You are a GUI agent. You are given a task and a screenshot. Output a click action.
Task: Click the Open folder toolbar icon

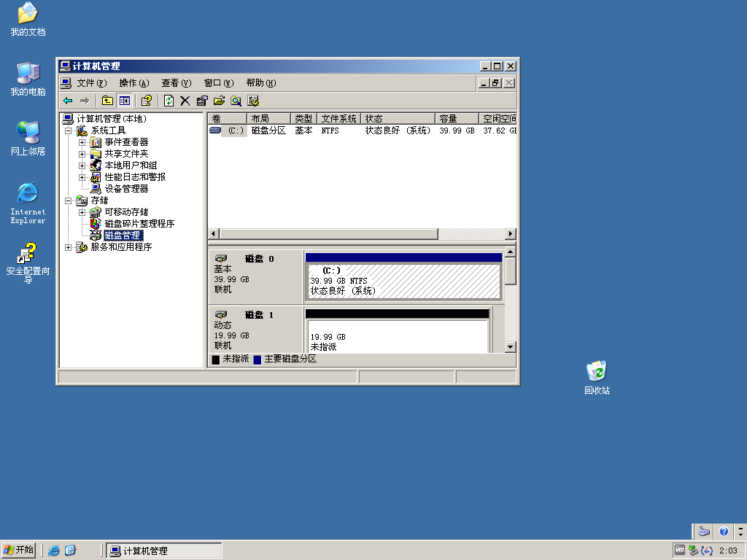click(x=219, y=101)
